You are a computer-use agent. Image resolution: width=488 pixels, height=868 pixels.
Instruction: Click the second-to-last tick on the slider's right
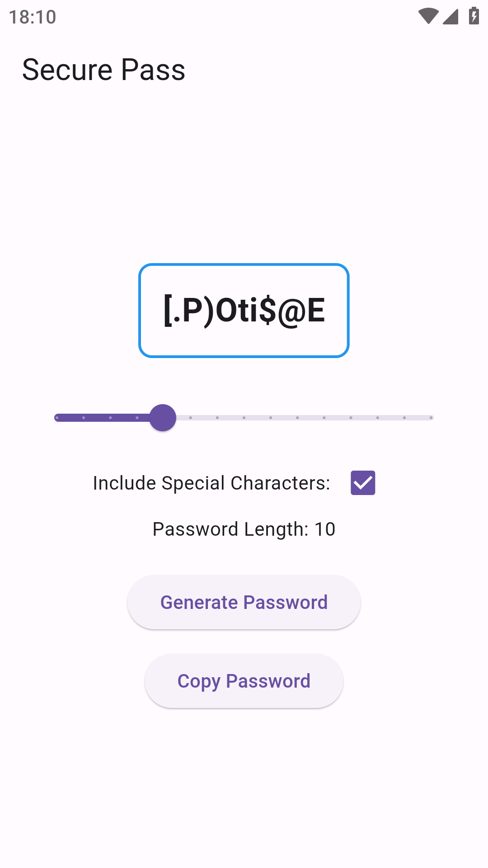pyautogui.click(x=404, y=418)
